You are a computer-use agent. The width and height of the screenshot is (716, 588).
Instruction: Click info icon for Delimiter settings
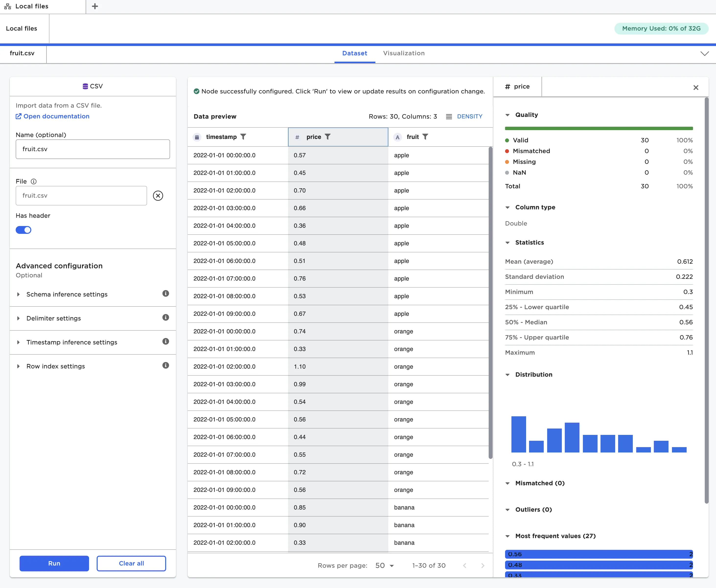pos(165,317)
